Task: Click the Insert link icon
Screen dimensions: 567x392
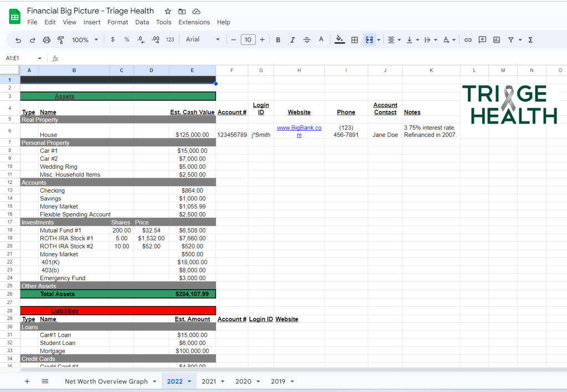Action: [468, 40]
